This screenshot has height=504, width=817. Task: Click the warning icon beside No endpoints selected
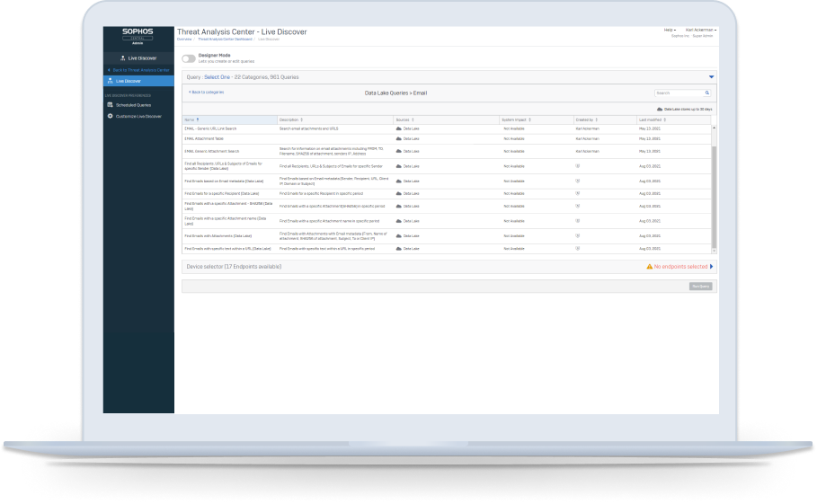click(x=649, y=267)
